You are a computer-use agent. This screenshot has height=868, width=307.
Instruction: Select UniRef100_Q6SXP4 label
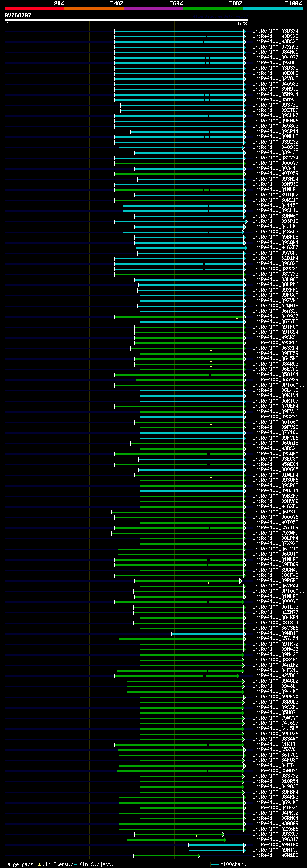point(275,348)
